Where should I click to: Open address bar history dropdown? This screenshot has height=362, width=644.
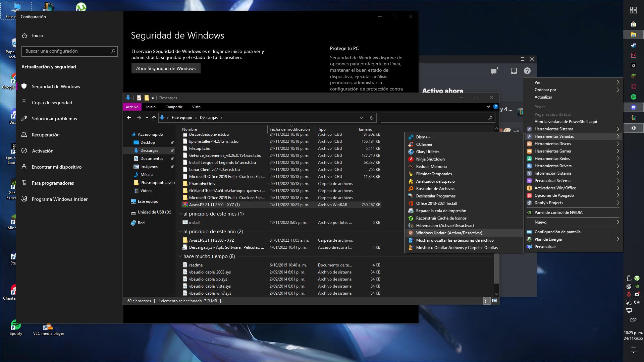pyautogui.click(x=361, y=118)
